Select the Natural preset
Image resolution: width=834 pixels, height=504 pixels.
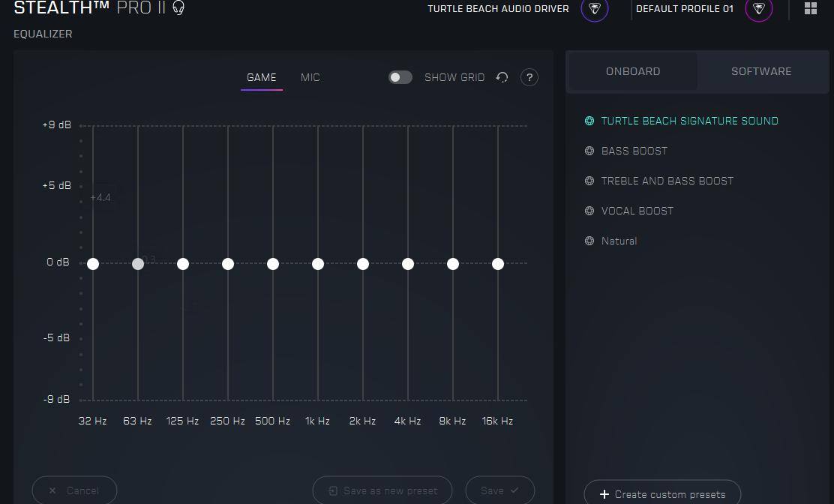pos(619,241)
